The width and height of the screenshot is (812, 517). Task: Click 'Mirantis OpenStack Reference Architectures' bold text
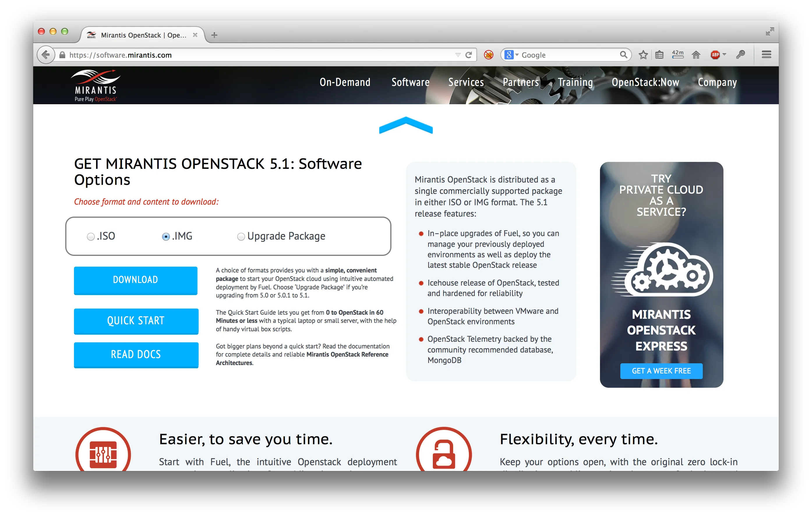pyautogui.click(x=302, y=359)
